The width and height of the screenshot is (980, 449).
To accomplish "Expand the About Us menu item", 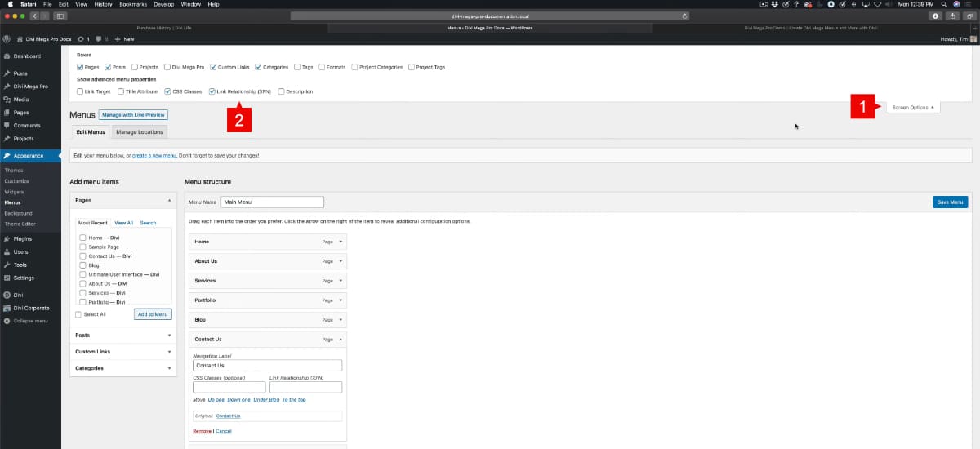I will tap(341, 261).
